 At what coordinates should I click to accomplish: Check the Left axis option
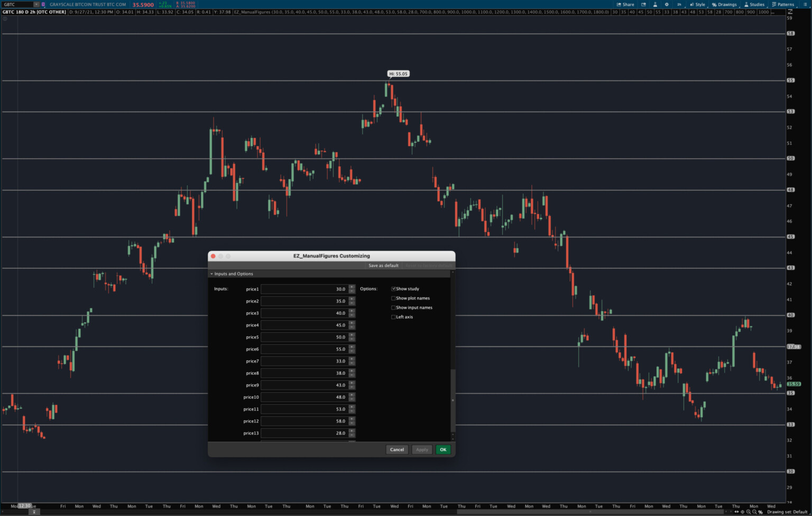[x=394, y=316]
